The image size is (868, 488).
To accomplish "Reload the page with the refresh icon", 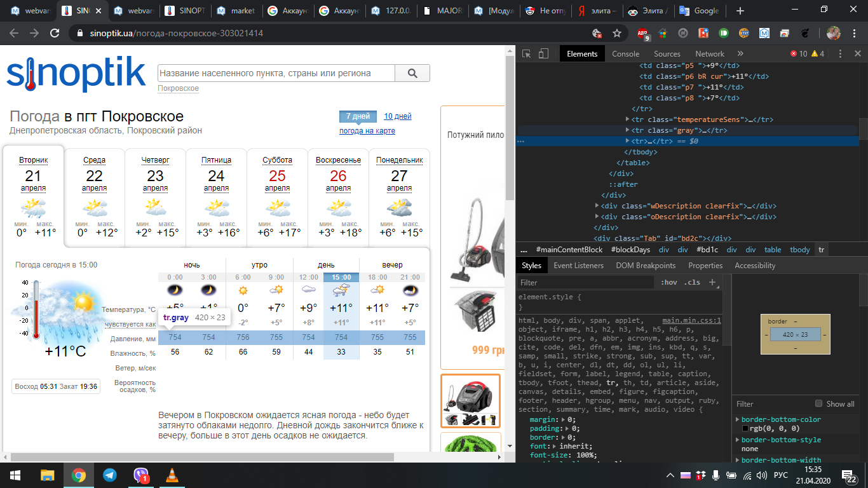I will 55,33.
